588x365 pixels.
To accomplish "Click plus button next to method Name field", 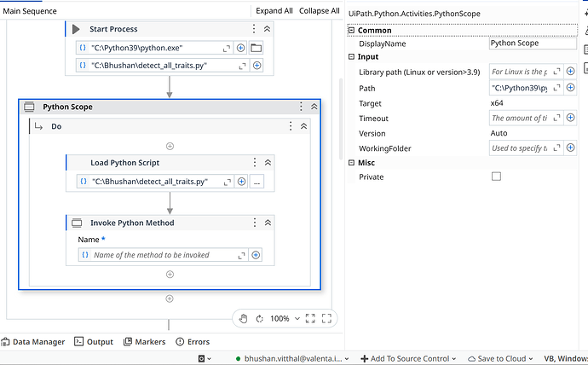I will pos(256,255).
